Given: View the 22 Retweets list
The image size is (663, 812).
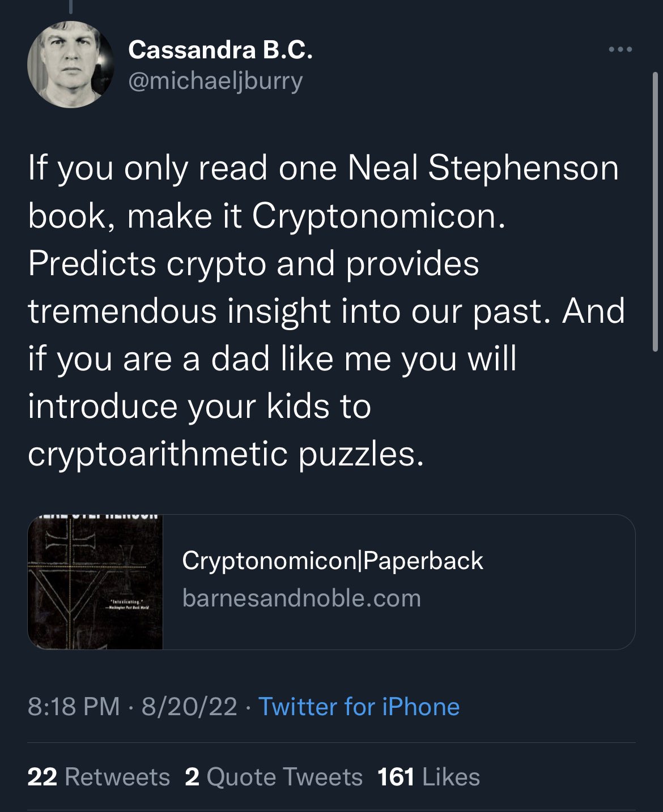Looking at the screenshot, I should [x=99, y=777].
